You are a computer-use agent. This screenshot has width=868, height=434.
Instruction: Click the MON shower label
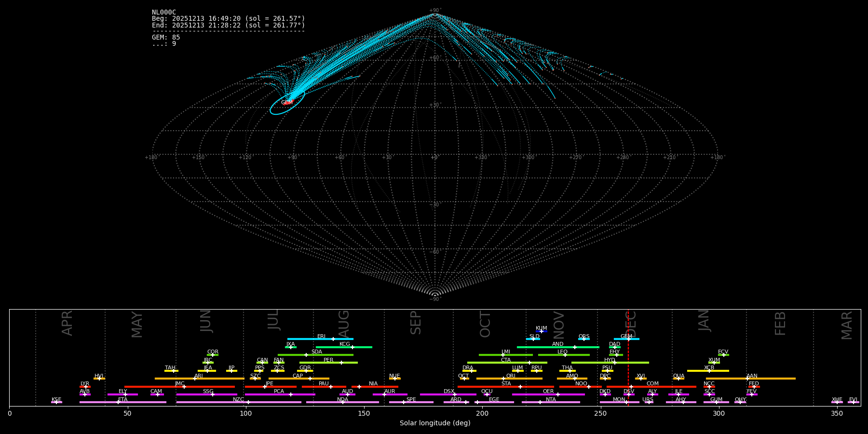619,400
